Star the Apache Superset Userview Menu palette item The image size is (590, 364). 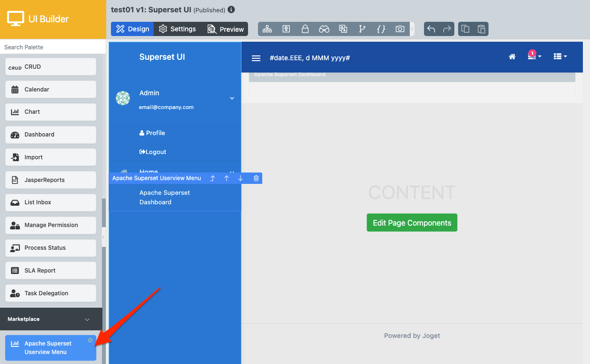(x=90, y=340)
